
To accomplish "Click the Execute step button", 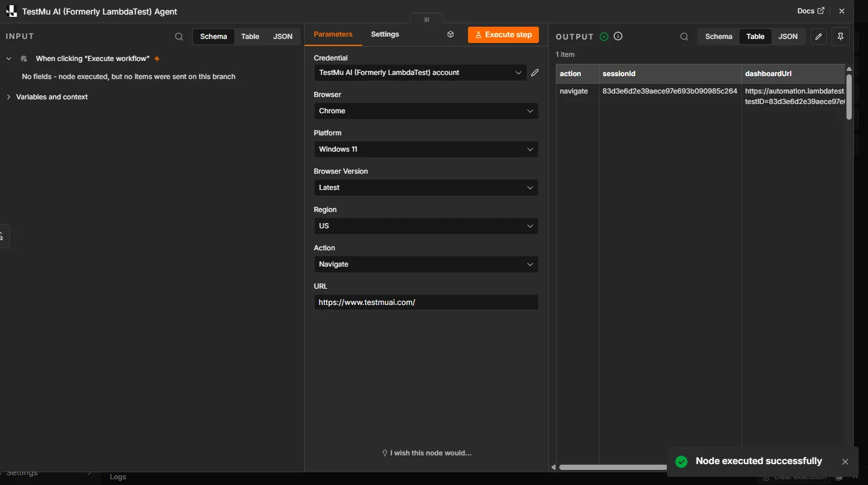I will pyautogui.click(x=503, y=35).
